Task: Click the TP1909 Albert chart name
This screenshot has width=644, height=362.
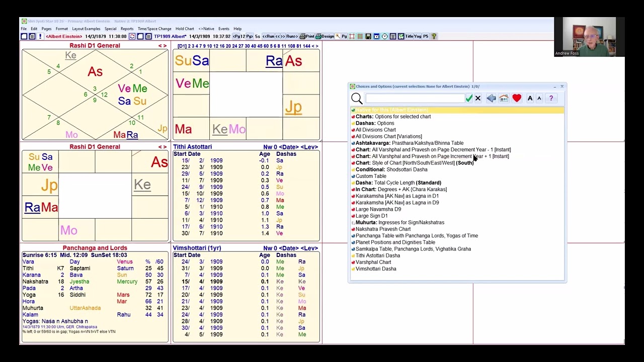Action: (170, 36)
